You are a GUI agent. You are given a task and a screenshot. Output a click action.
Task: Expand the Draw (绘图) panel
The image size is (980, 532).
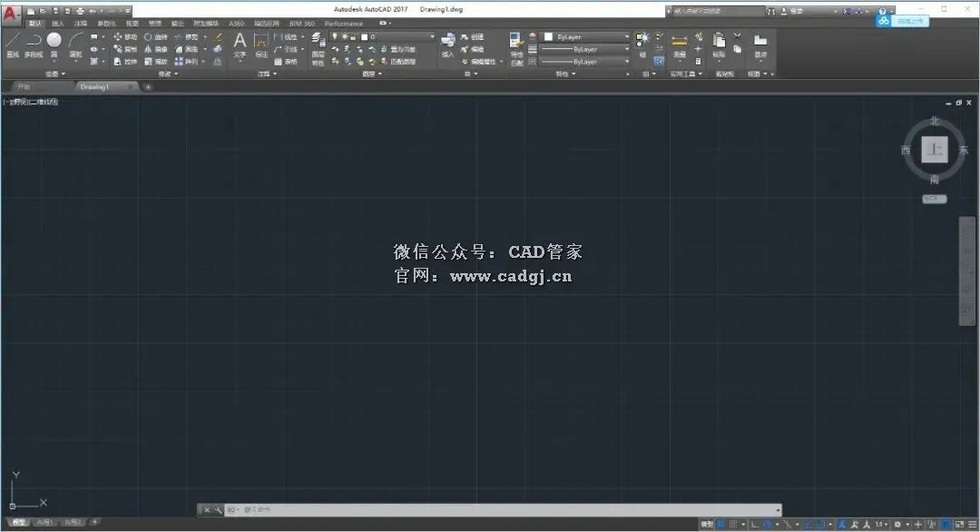pos(54,74)
